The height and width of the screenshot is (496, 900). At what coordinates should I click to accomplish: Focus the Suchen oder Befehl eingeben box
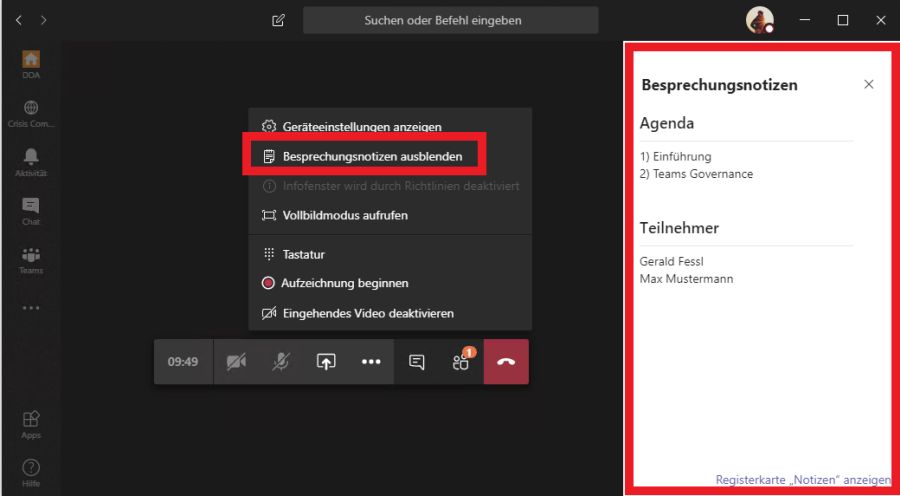pos(451,21)
